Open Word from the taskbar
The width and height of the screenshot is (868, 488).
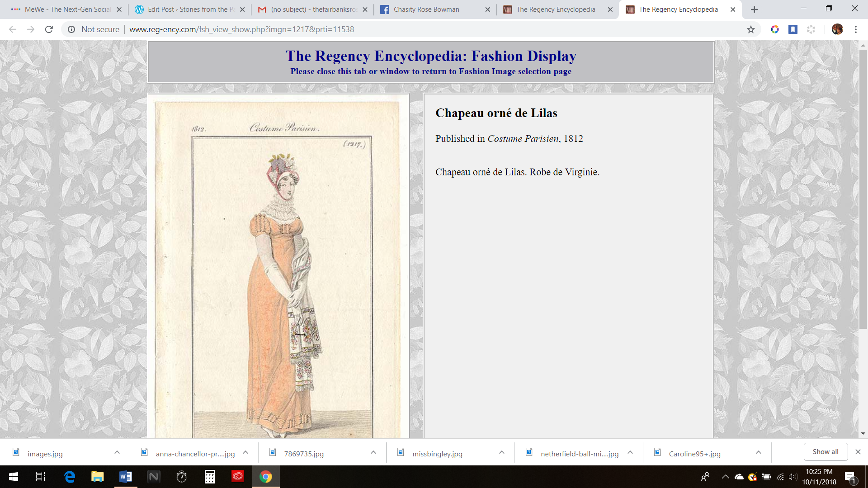coord(125,477)
